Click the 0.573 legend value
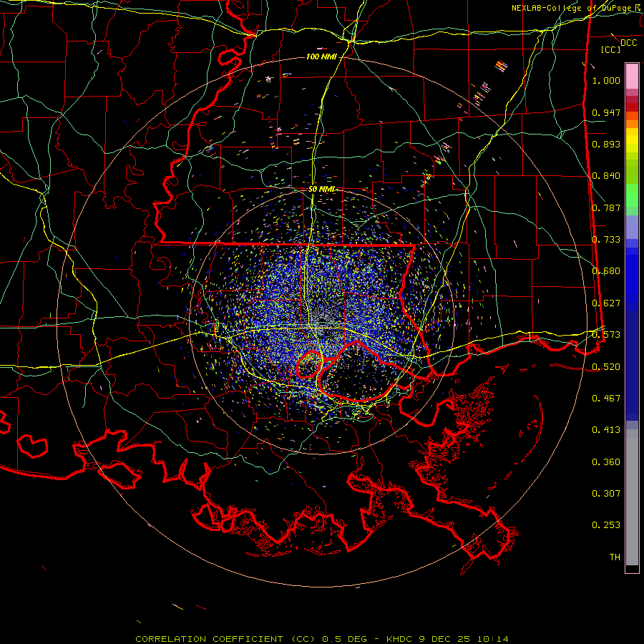The height and width of the screenshot is (644, 644). click(606, 335)
